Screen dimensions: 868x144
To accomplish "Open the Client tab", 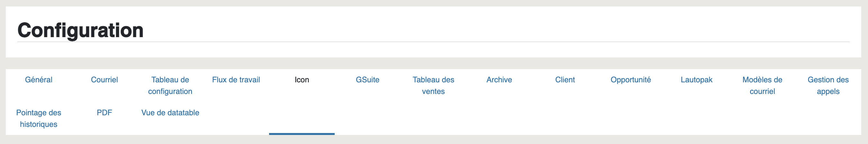I will (565, 80).
